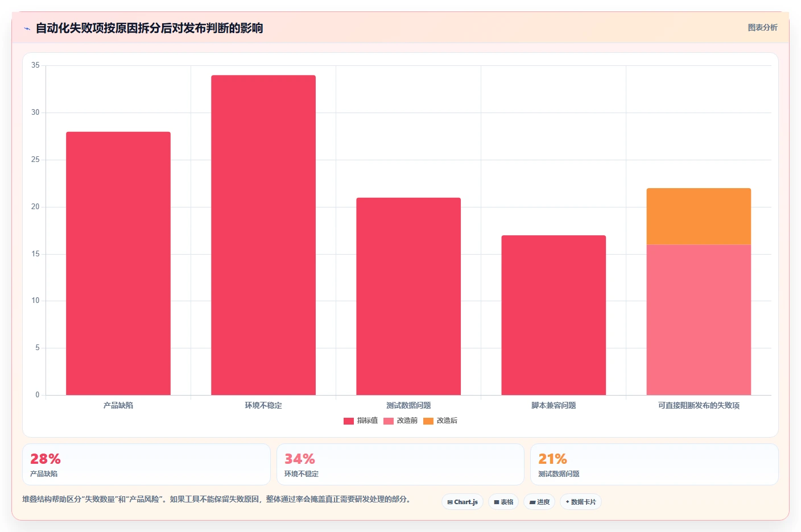The image size is (801, 532).
Task: Select the 进度 tag chip
Action: pyautogui.click(x=539, y=502)
